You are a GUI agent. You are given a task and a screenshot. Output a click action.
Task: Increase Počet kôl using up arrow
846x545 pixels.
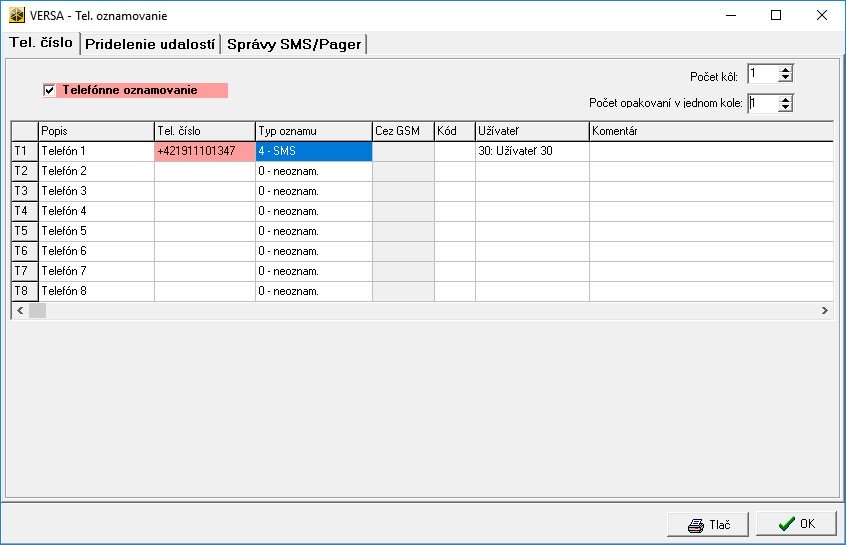786,69
